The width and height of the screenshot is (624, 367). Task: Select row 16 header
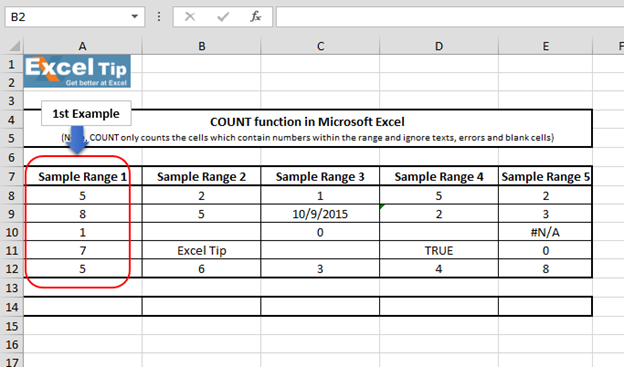(12, 344)
